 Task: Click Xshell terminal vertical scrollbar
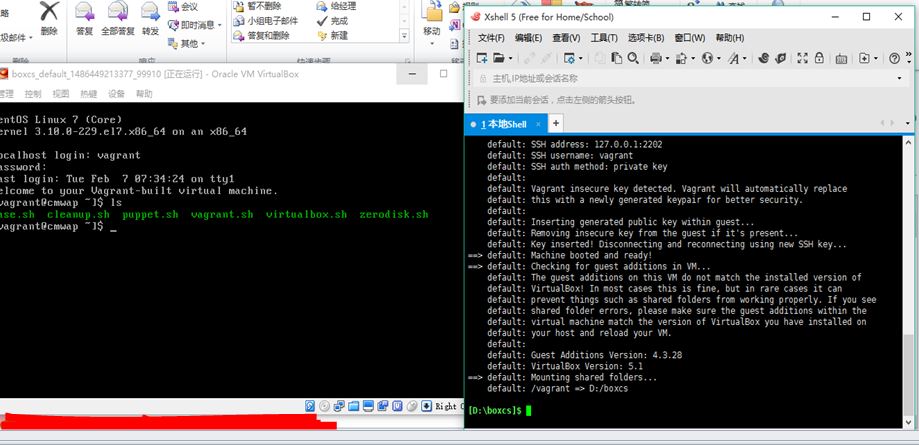(x=908, y=281)
